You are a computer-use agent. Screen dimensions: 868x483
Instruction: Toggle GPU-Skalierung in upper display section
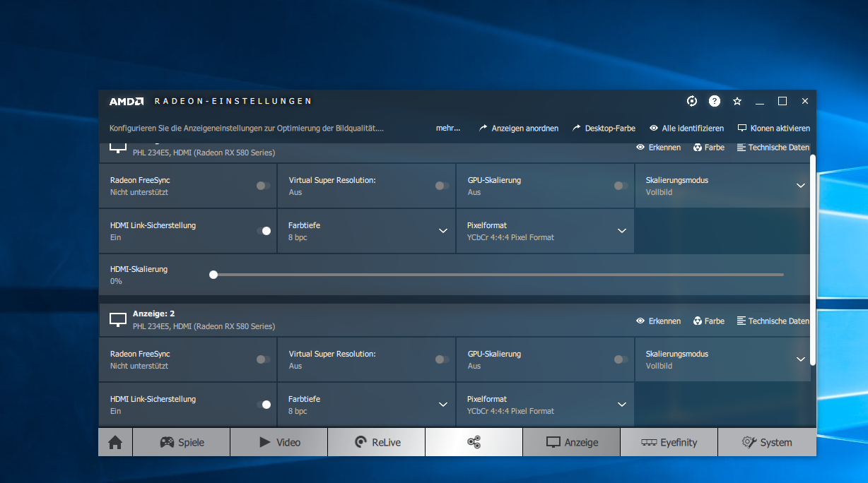621,186
